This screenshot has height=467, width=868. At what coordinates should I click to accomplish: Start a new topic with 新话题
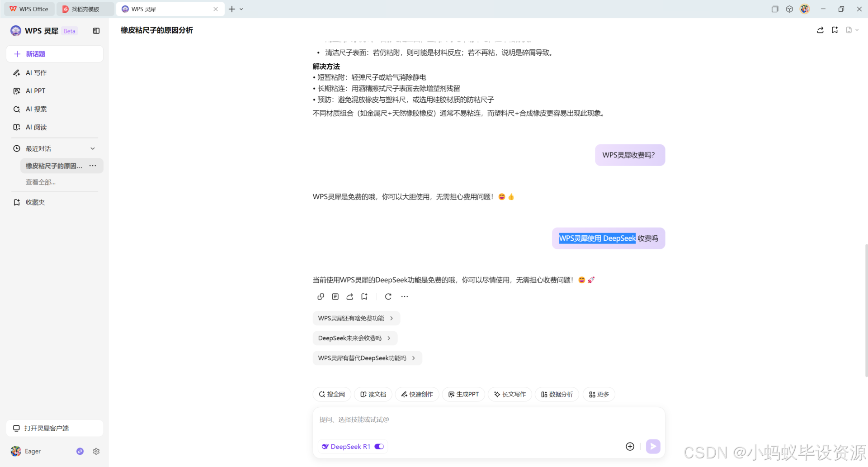tap(55, 54)
